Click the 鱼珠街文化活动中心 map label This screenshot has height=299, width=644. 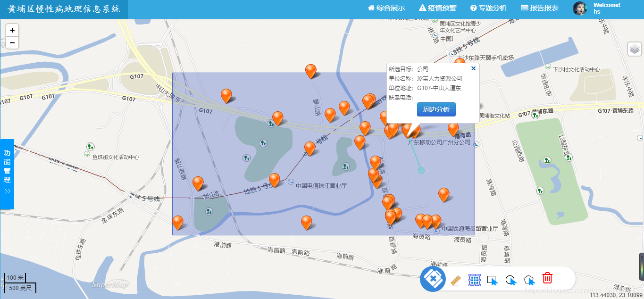116,157
